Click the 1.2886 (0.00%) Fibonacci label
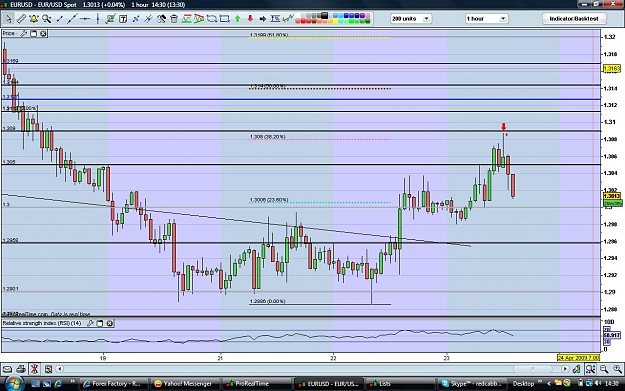 pyautogui.click(x=267, y=301)
